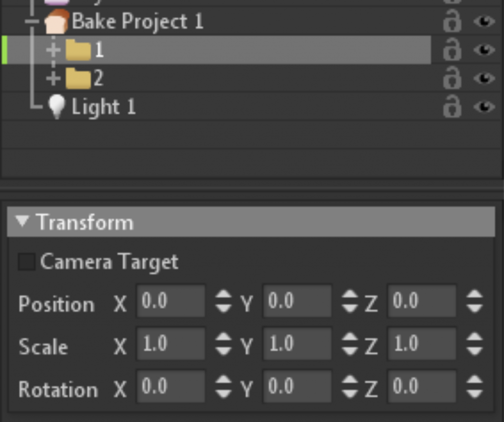Collapse the Transform section triangle
This screenshot has height=422, width=504.
coord(22,221)
